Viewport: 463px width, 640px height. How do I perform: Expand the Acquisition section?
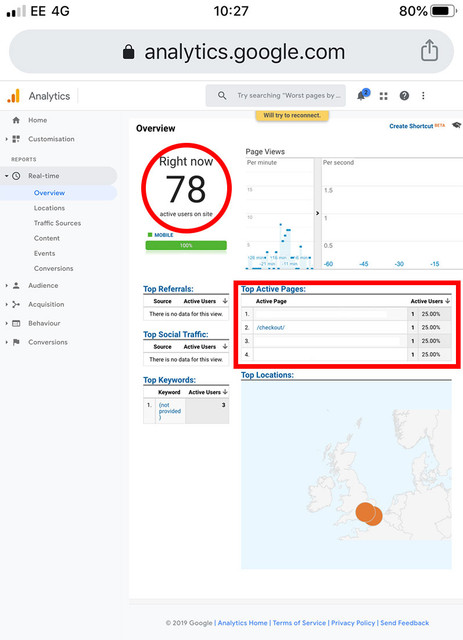click(6, 304)
